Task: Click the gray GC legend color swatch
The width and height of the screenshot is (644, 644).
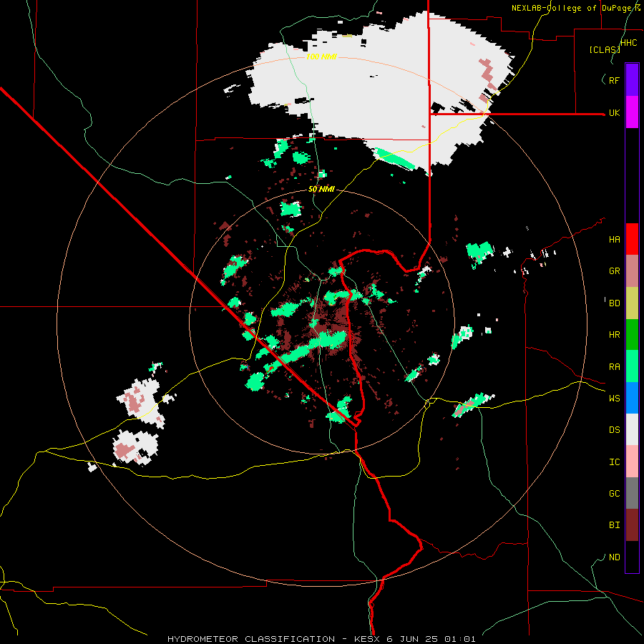Action: coord(632,493)
